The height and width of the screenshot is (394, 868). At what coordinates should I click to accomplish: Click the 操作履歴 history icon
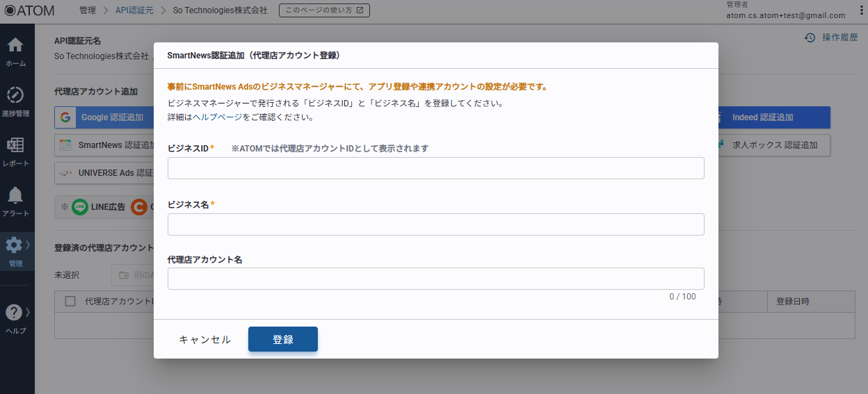pyautogui.click(x=810, y=38)
